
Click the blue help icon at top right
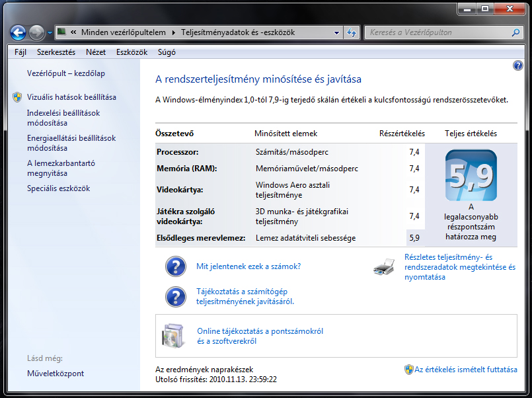tap(517, 65)
